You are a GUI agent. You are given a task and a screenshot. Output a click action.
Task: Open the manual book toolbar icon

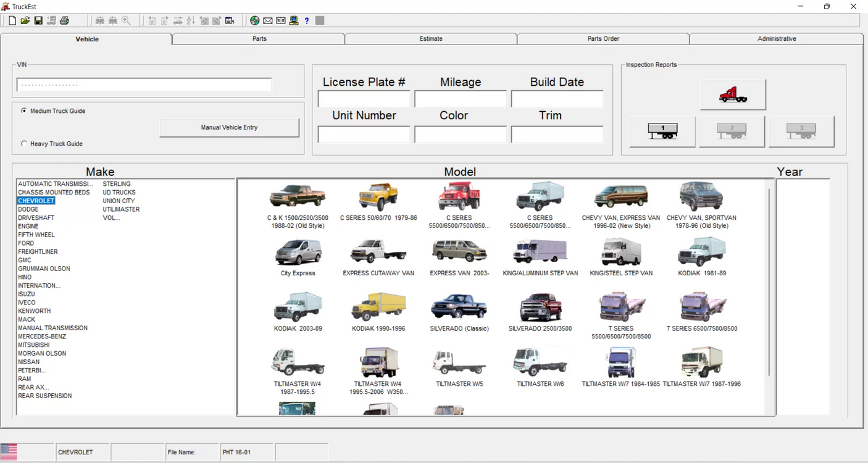click(x=280, y=20)
